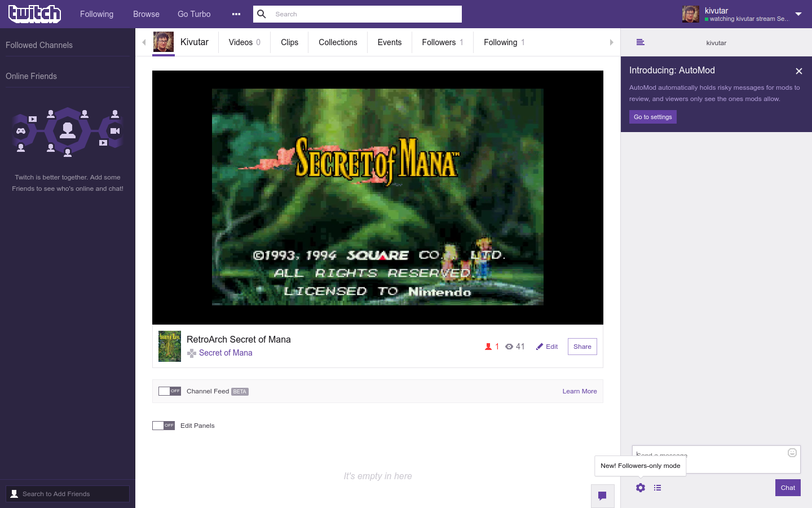Open the Following page in top navigation
Screen dimensions: 812x508
click(x=96, y=14)
